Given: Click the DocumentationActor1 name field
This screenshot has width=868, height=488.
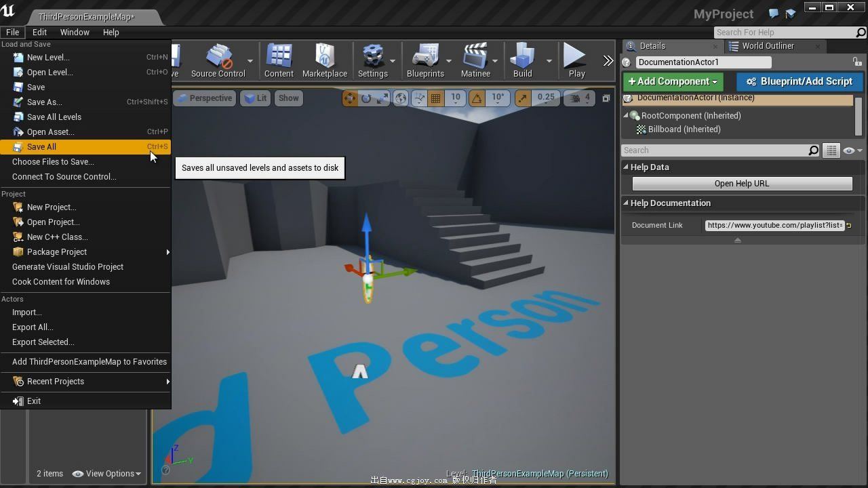Looking at the screenshot, I should 703,62.
